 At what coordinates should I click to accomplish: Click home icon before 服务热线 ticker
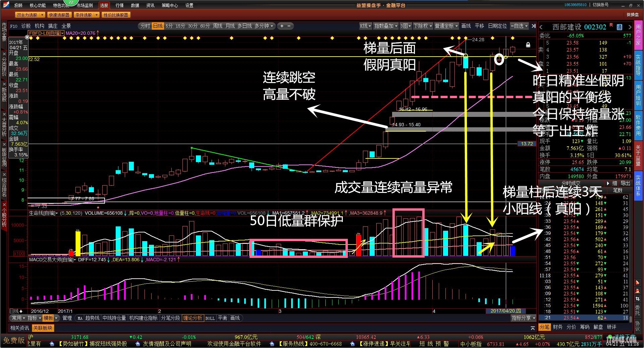272,344
